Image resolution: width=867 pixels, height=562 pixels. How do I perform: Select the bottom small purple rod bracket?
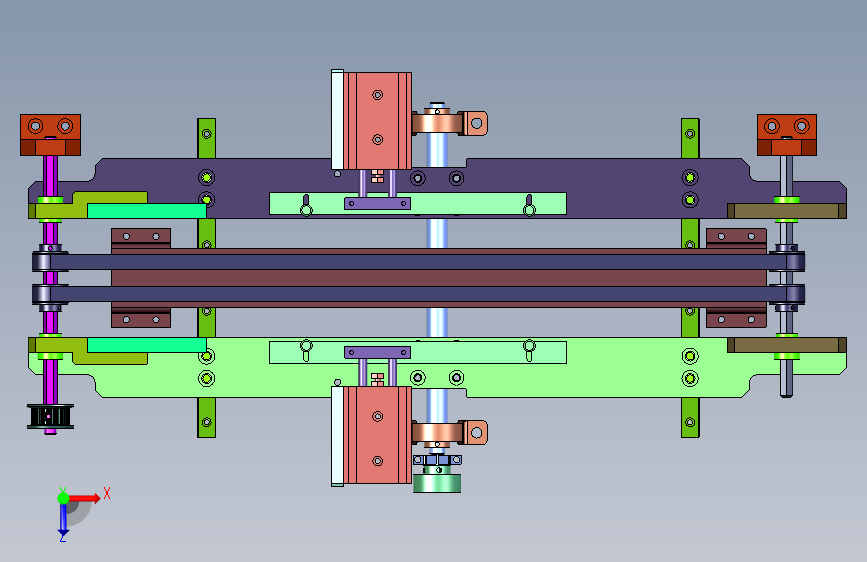pyautogui.click(x=378, y=352)
